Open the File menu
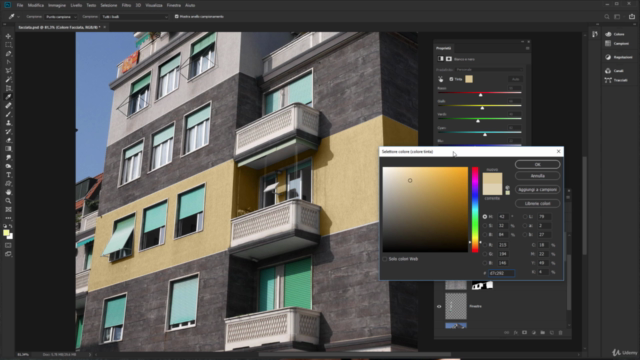This screenshot has width=640, height=360. 20,5
